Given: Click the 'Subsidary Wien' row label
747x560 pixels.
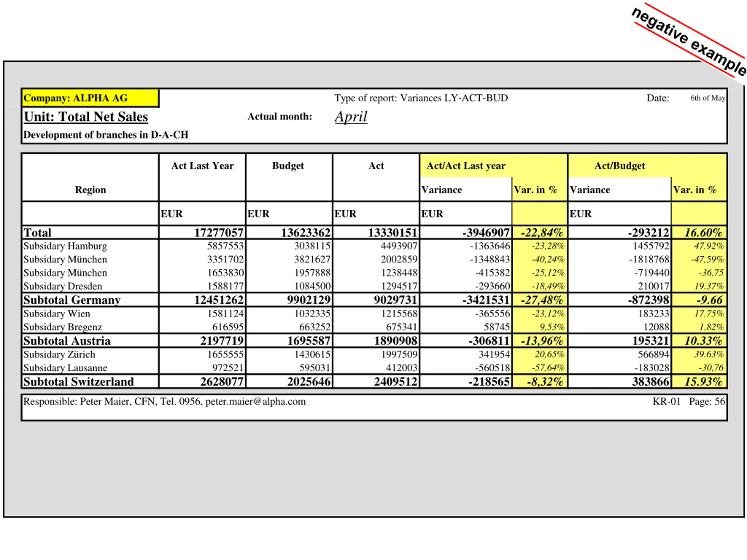Looking at the screenshot, I should (57, 314).
